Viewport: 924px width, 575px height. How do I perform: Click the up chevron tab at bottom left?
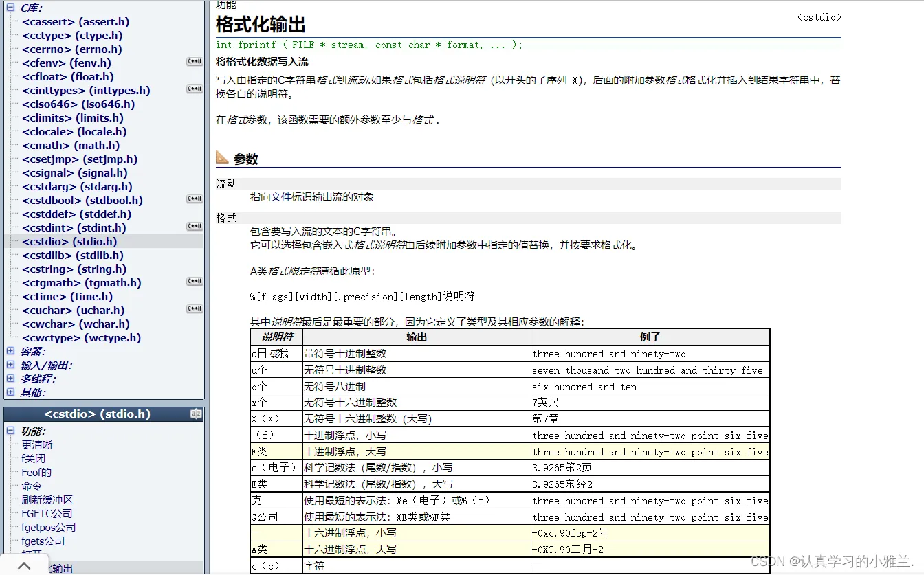tap(23, 566)
